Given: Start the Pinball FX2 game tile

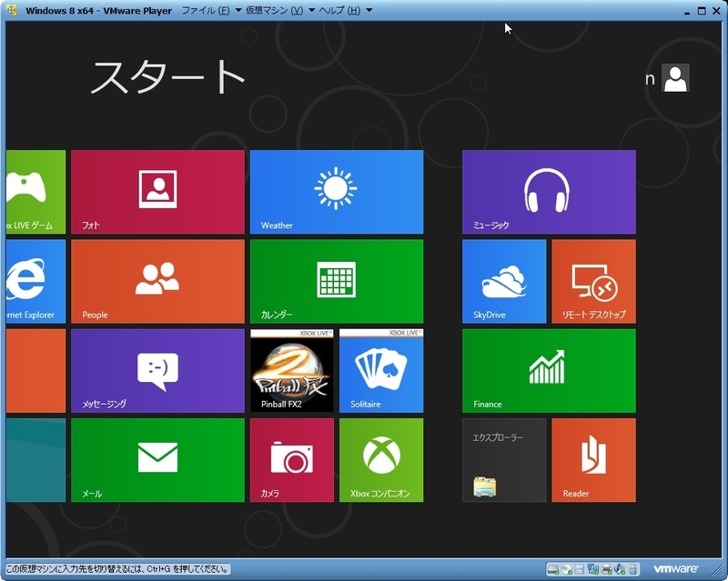Looking at the screenshot, I should [292, 371].
